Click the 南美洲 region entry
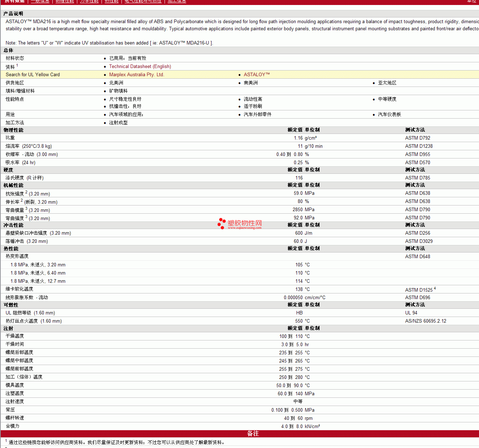The width and height of the screenshot is (479, 448). point(251,83)
